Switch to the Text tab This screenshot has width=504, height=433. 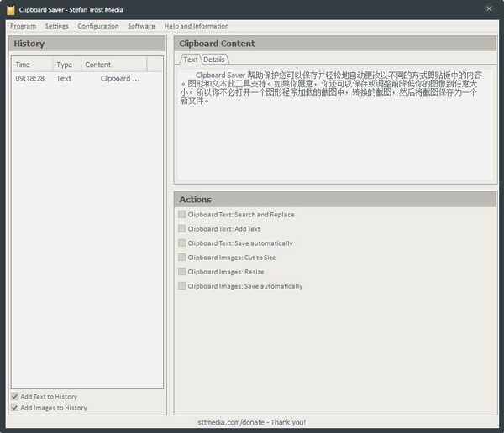pos(191,60)
